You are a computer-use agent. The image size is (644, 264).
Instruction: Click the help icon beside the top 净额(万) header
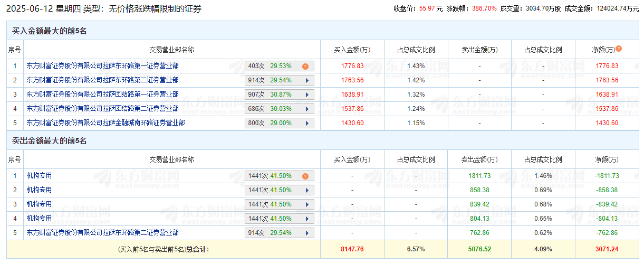[619, 49]
